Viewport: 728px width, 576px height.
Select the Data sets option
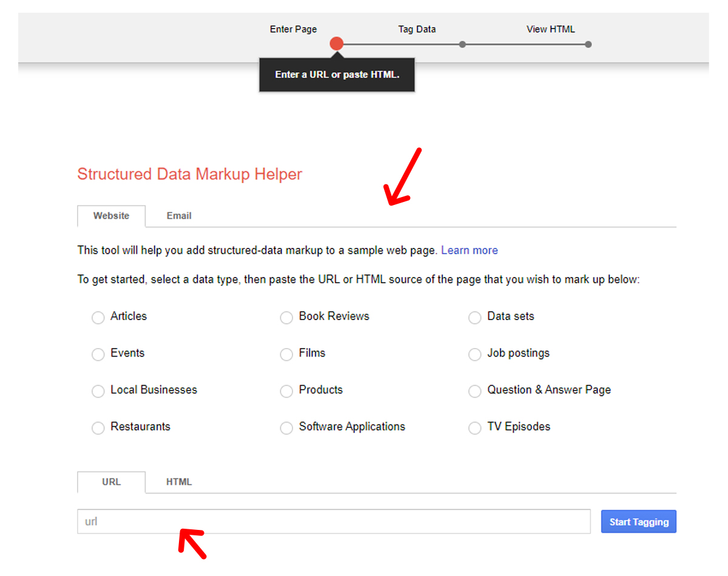tap(475, 318)
